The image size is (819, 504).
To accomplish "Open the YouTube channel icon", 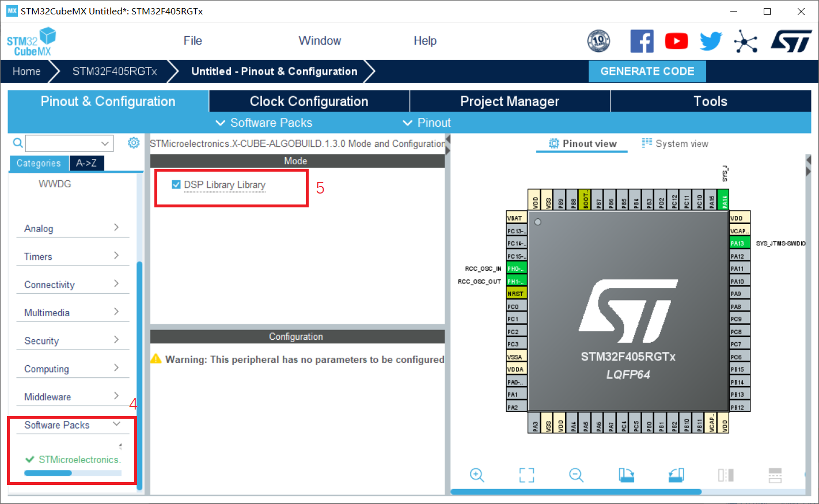I will [x=676, y=41].
